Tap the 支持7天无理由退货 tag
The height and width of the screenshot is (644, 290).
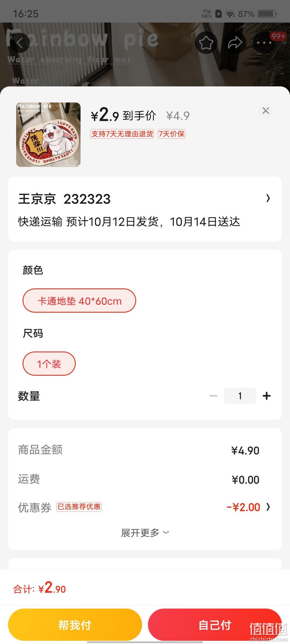[122, 134]
